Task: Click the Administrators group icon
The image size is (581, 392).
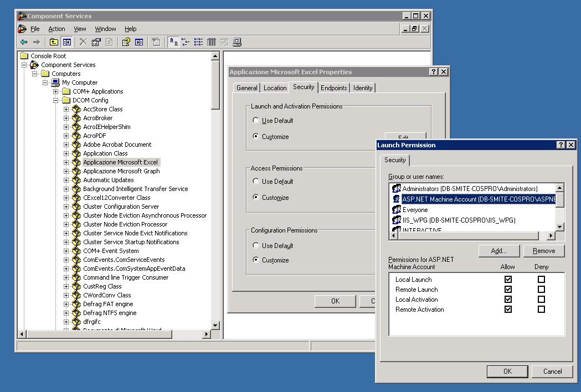Action: (x=397, y=188)
